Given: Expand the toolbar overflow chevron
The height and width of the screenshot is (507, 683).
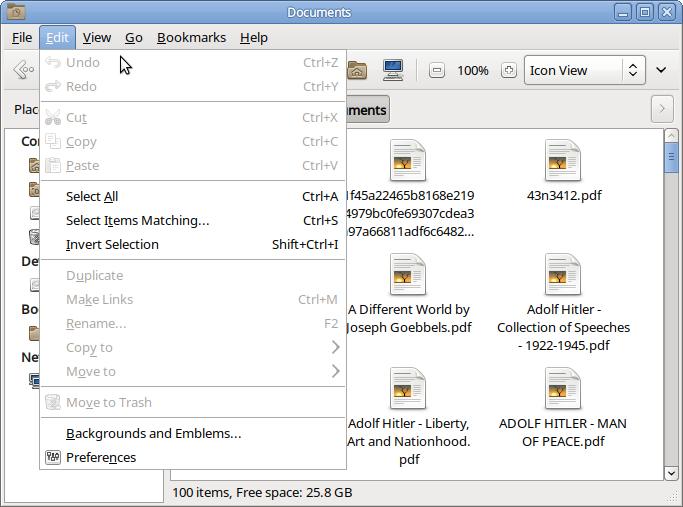Looking at the screenshot, I should (x=661, y=70).
